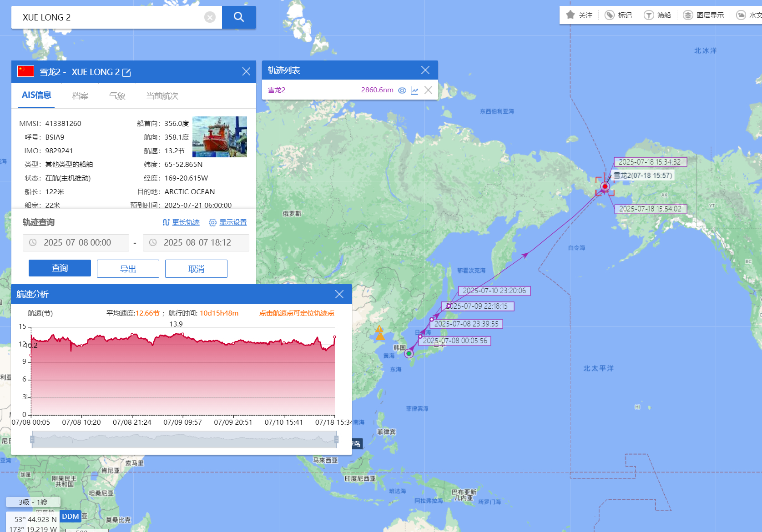Open the 标记 marker tool
762x532 pixels.
610,15
